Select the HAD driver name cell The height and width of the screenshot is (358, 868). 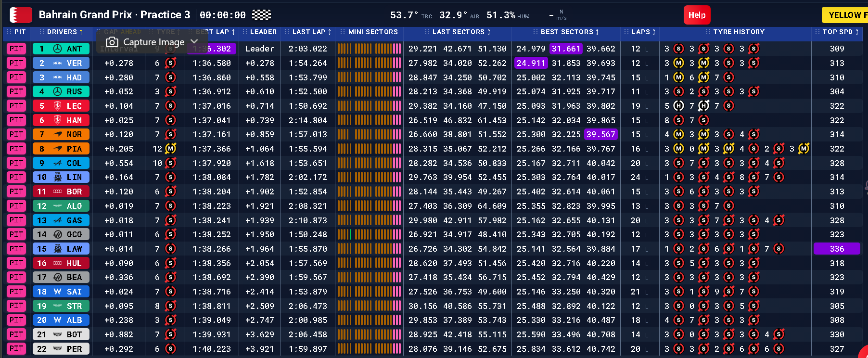point(61,77)
